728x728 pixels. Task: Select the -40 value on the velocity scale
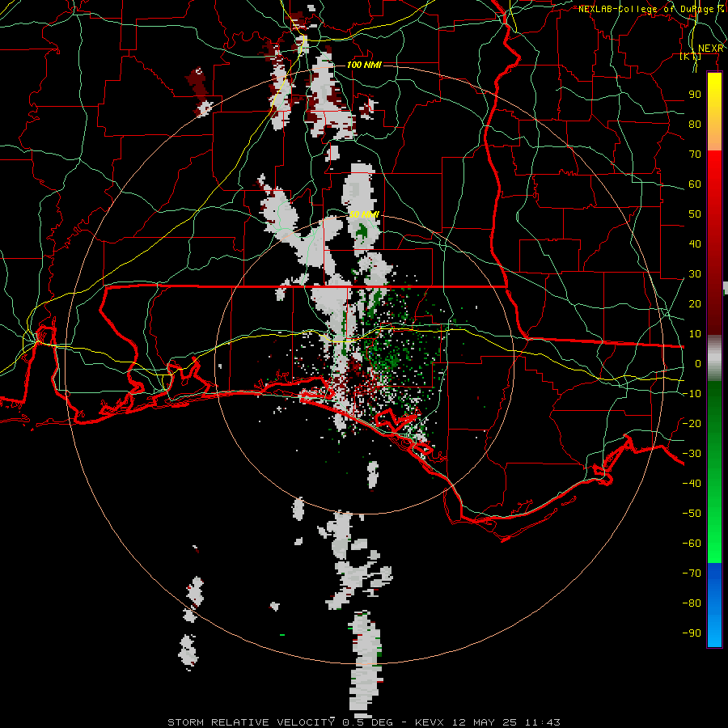pos(692,484)
